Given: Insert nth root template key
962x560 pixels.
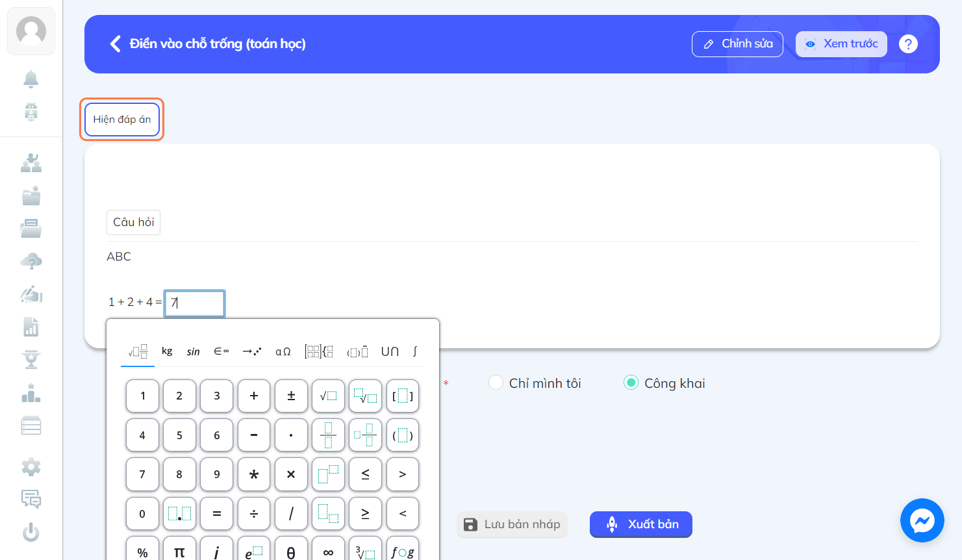Looking at the screenshot, I should click(365, 396).
